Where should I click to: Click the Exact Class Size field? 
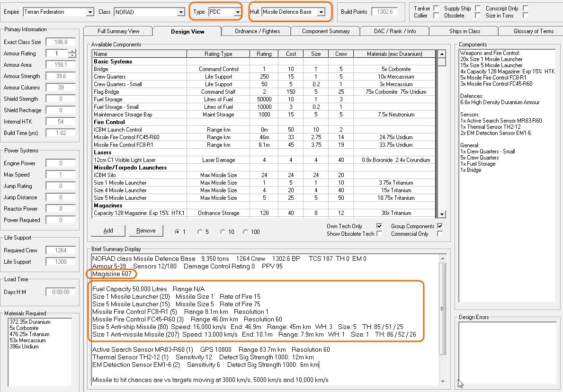click(61, 42)
